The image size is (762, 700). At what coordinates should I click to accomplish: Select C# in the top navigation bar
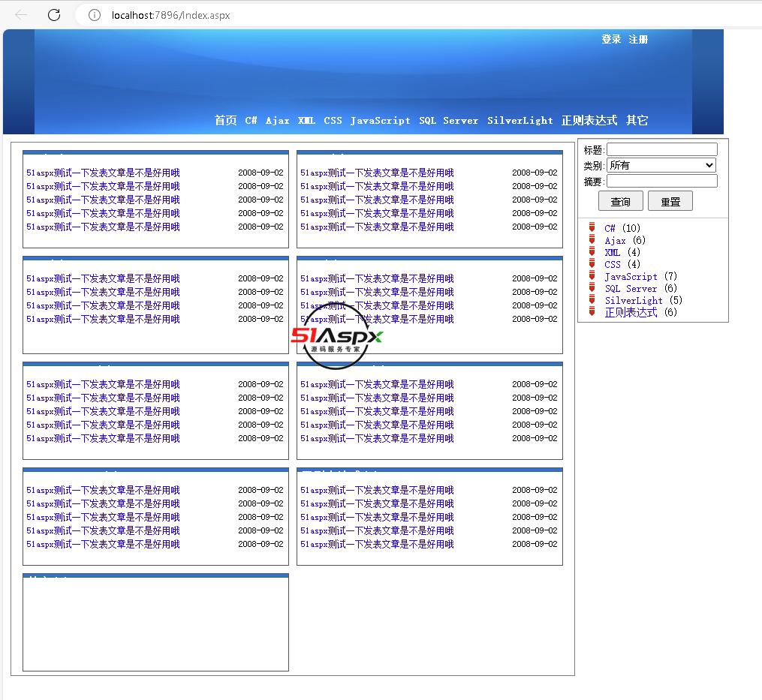251,120
